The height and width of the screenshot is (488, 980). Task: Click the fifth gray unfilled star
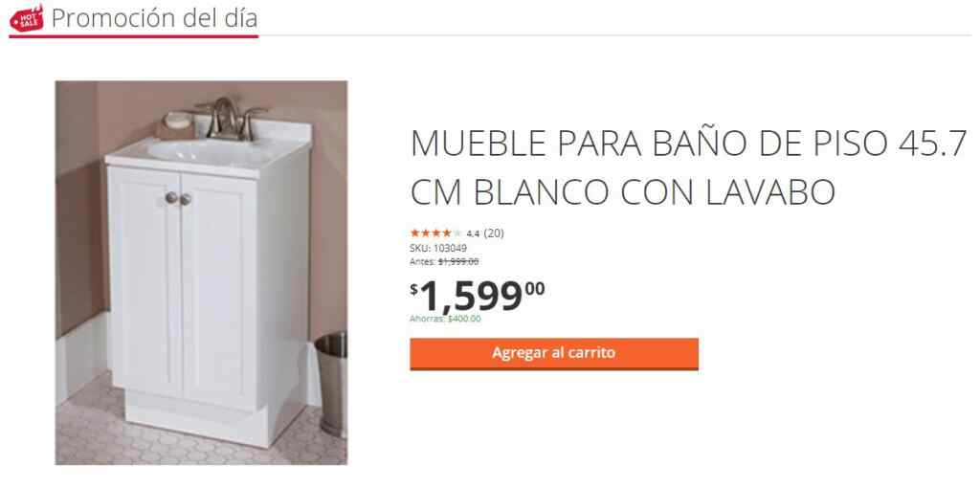click(457, 233)
